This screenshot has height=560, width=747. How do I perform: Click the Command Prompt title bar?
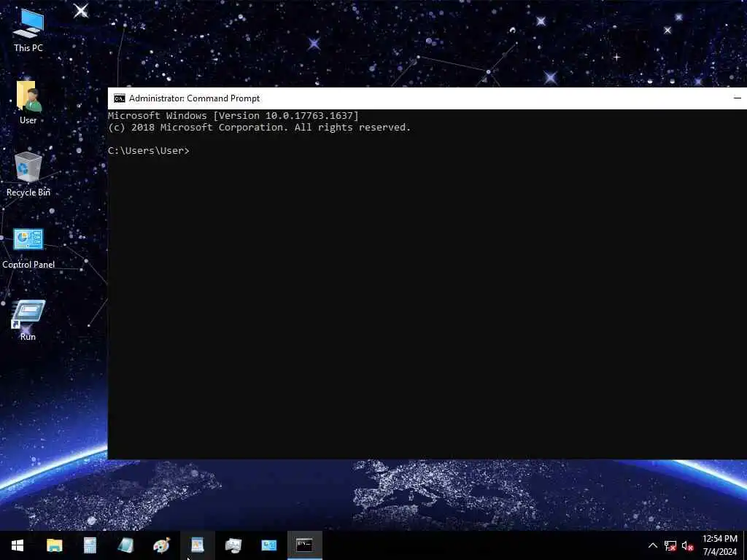coord(427,98)
